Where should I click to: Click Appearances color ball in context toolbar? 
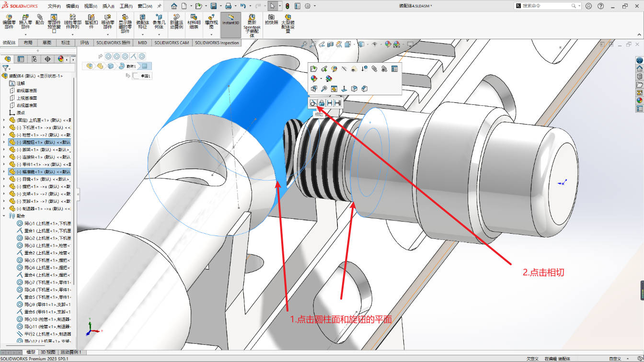click(314, 79)
